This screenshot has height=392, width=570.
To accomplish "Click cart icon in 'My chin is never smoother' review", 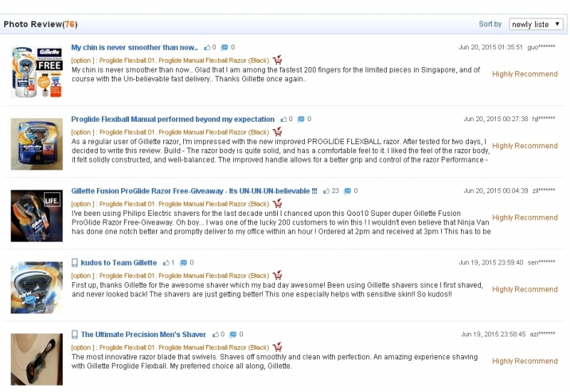I will click(277, 61).
